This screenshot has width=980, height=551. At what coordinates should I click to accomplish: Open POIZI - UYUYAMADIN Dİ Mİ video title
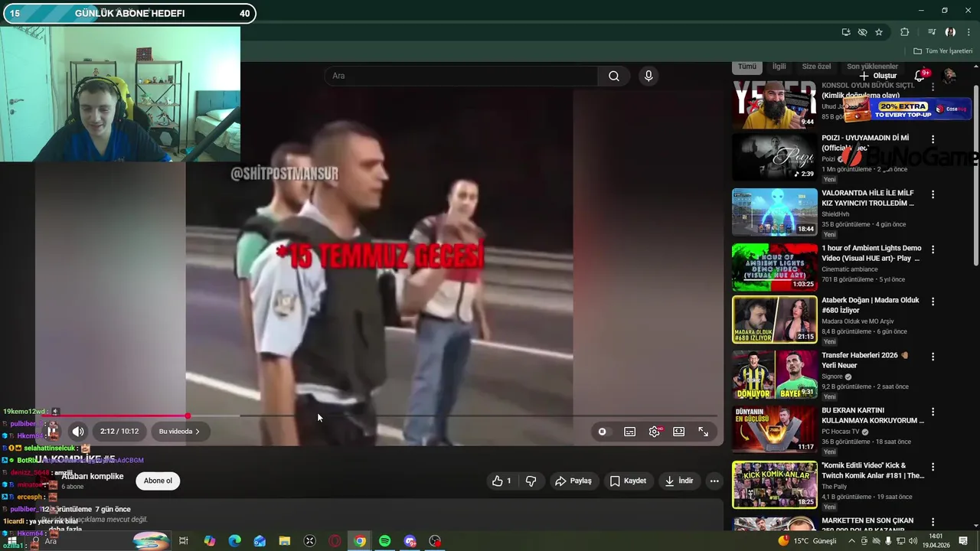tap(865, 143)
